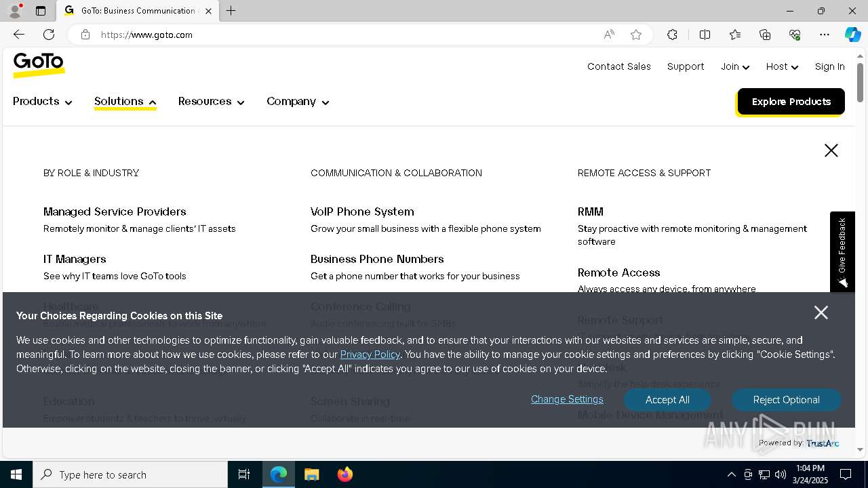Open browser Collections panel
868x488 pixels.
click(x=765, y=35)
